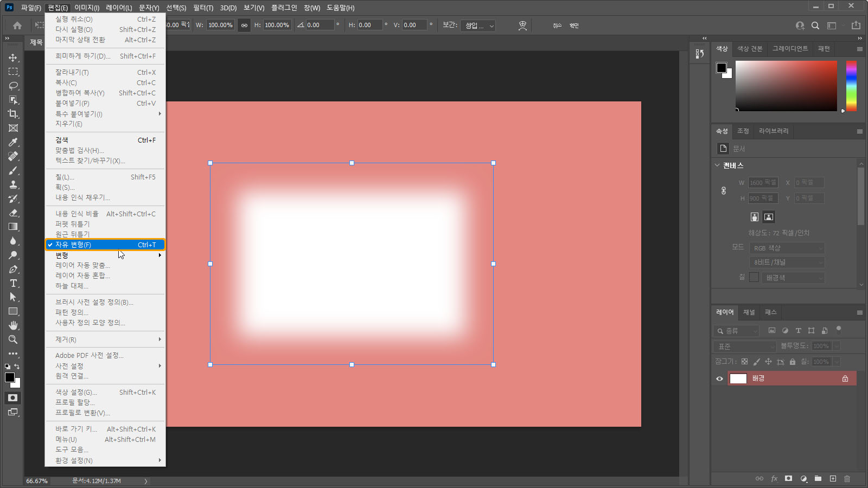Click the create new layer icon
Image resolution: width=868 pixels, height=488 pixels.
tap(833, 479)
